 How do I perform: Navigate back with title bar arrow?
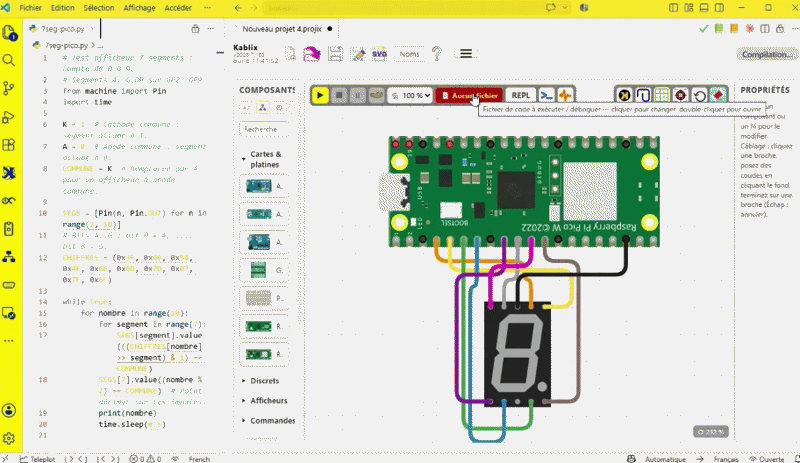[x=238, y=8]
